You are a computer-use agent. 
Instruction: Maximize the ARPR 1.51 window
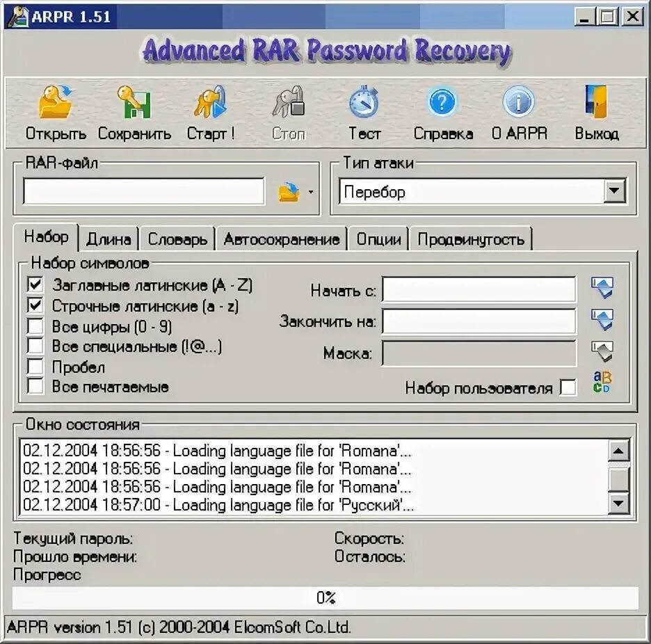[x=608, y=17]
